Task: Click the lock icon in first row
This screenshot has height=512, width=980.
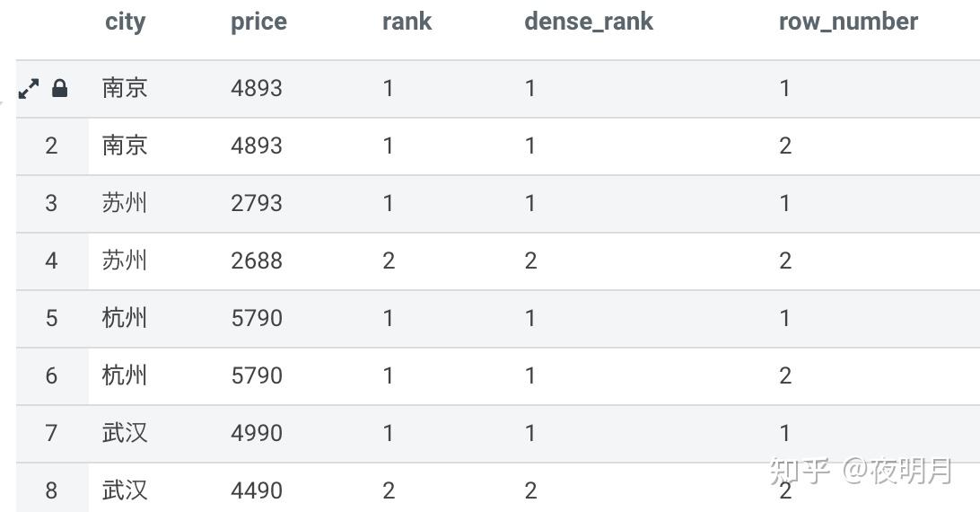Action: (x=60, y=88)
